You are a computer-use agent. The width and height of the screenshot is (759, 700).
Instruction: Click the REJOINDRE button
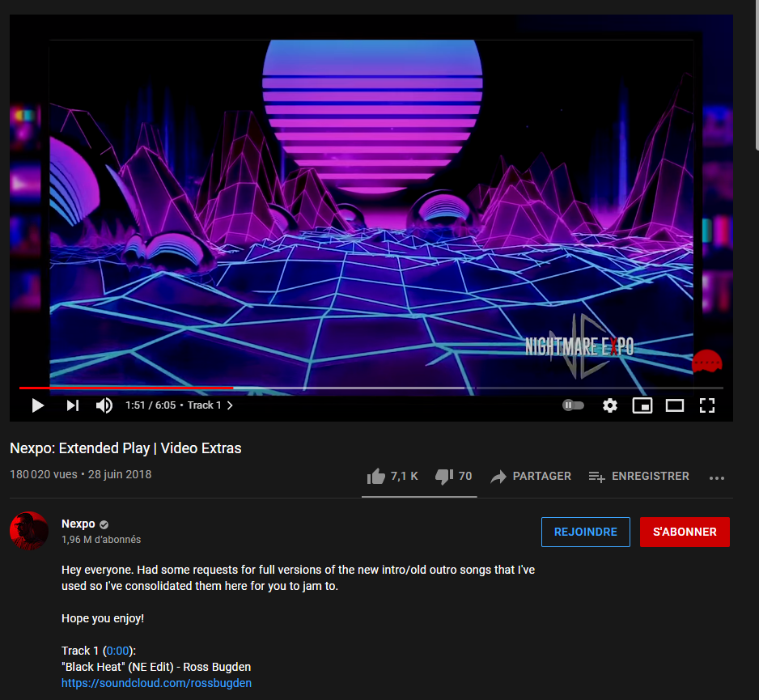[x=586, y=532]
